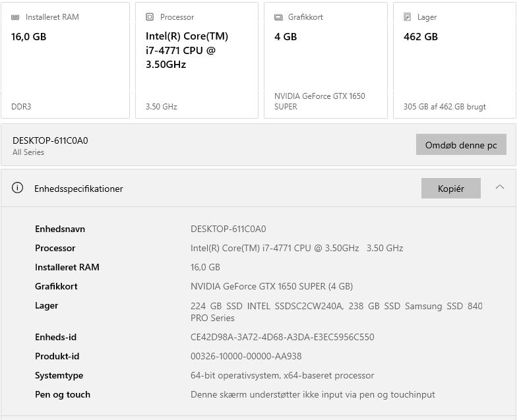This screenshot has height=420, width=521.
Task: Click the Pen og touch row label
Action: [x=63, y=394]
